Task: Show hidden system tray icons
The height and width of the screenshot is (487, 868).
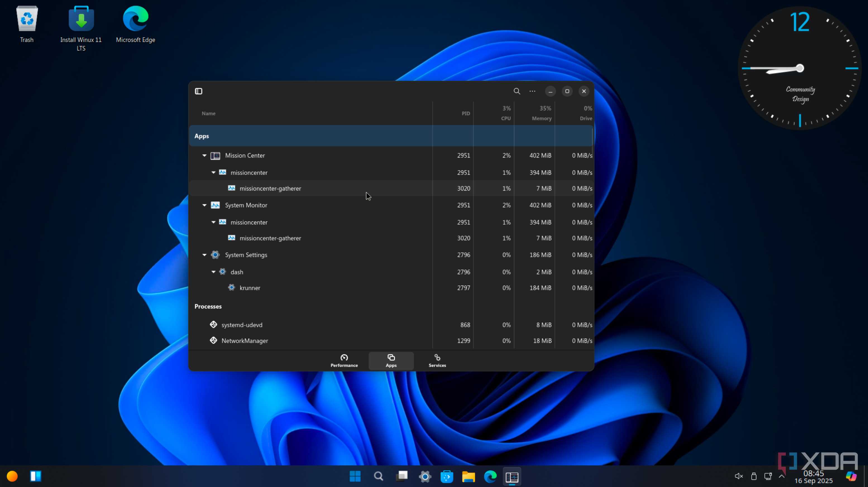Action: point(782,476)
